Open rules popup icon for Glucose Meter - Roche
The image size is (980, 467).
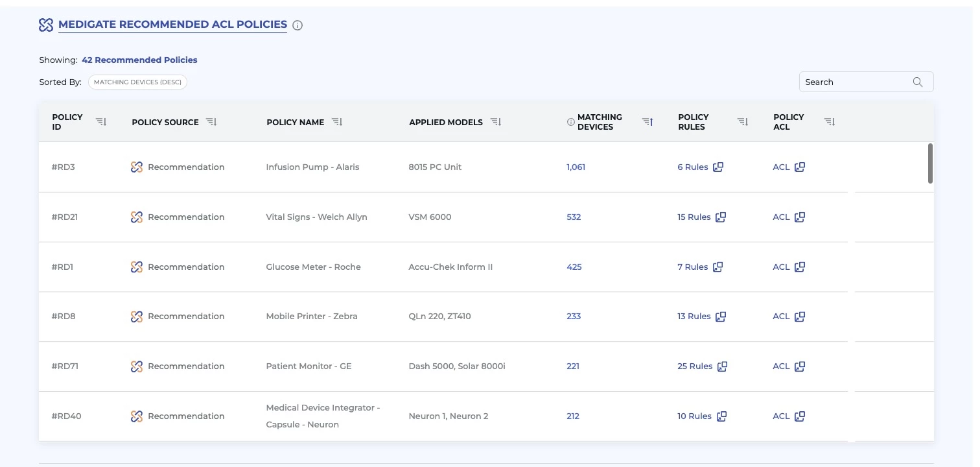coord(718,267)
